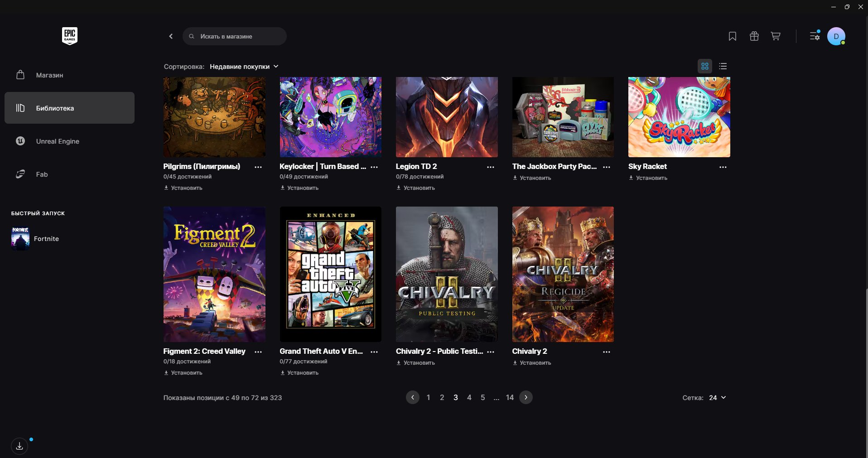
Task: Install Grand Theft Auto V Enhanced
Action: click(x=299, y=373)
